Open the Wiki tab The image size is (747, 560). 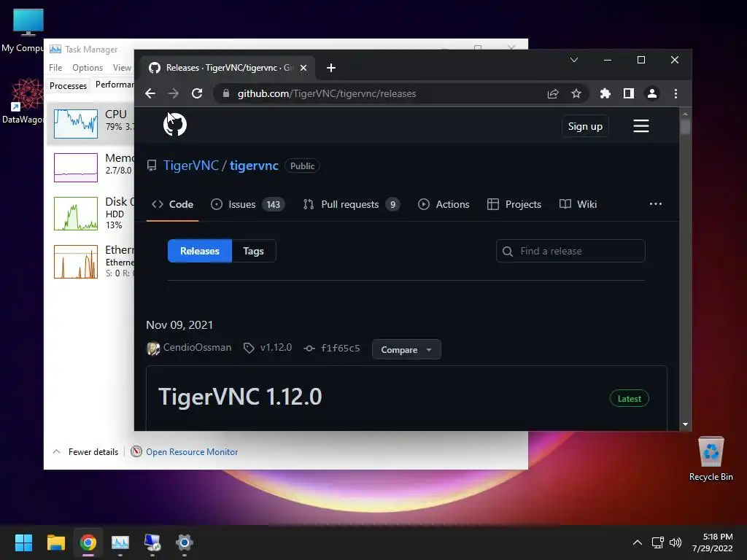pos(578,204)
